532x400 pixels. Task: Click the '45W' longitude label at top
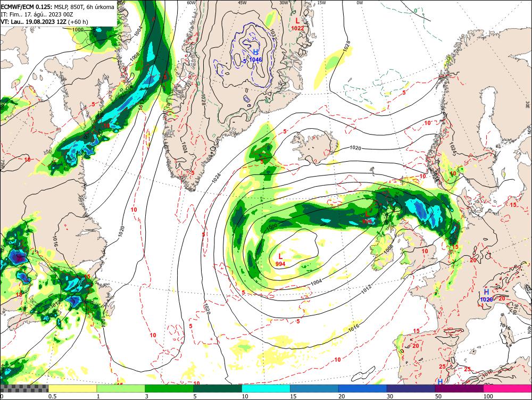pyautogui.click(x=242, y=3)
